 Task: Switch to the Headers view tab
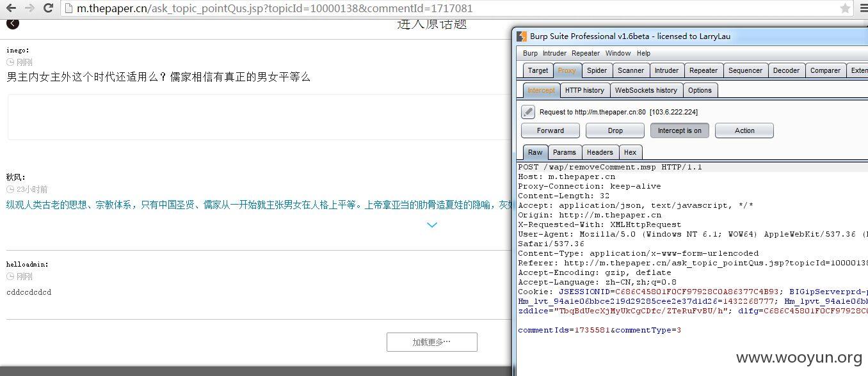click(600, 152)
